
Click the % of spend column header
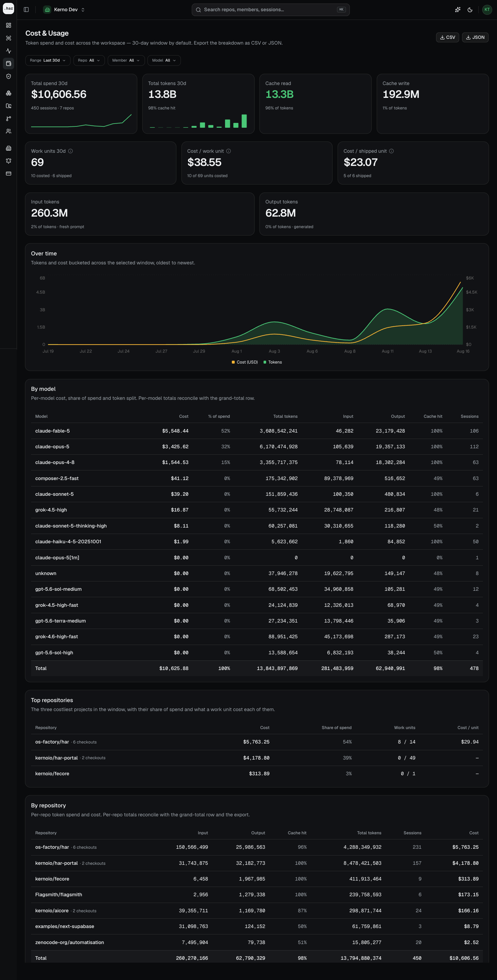219,416
